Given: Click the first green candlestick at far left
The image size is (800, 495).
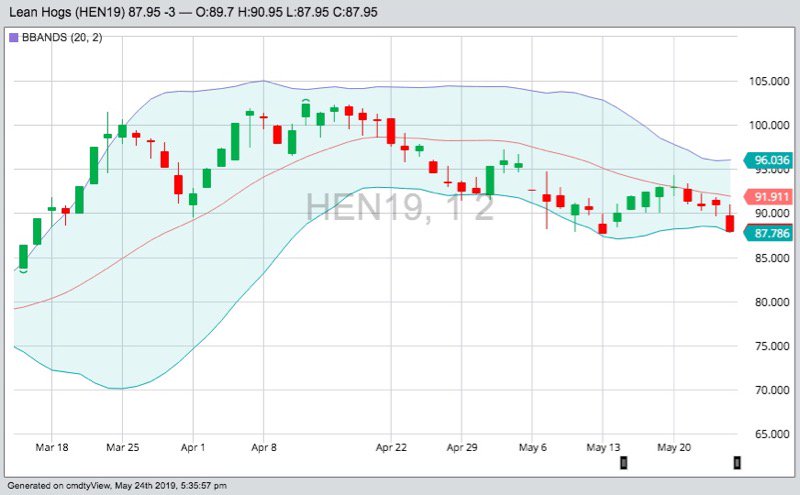Looking at the screenshot, I should (23, 256).
